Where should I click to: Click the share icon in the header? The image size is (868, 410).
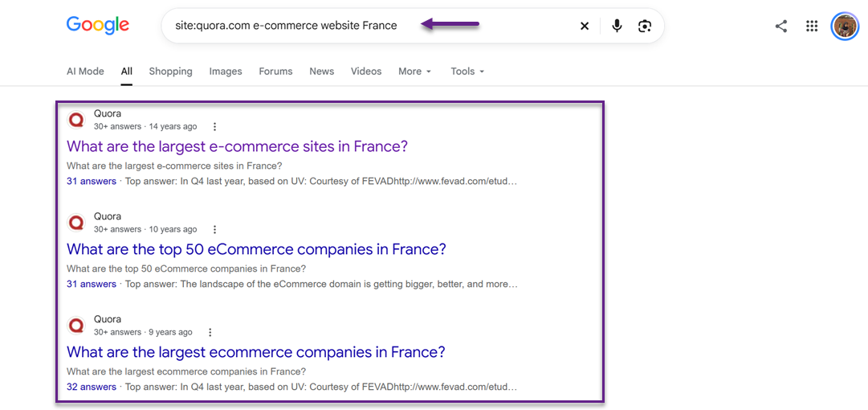pos(781,26)
